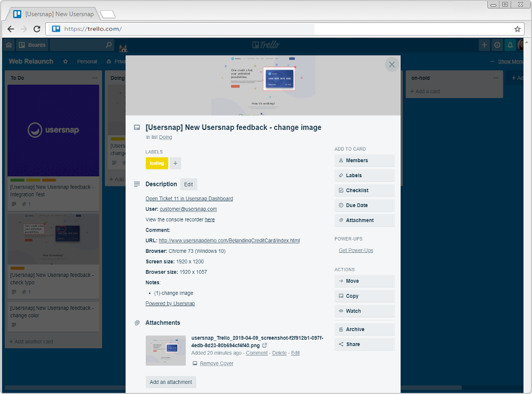Click browser forward arrow
This screenshot has width=532, height=394.
[24, 29]
